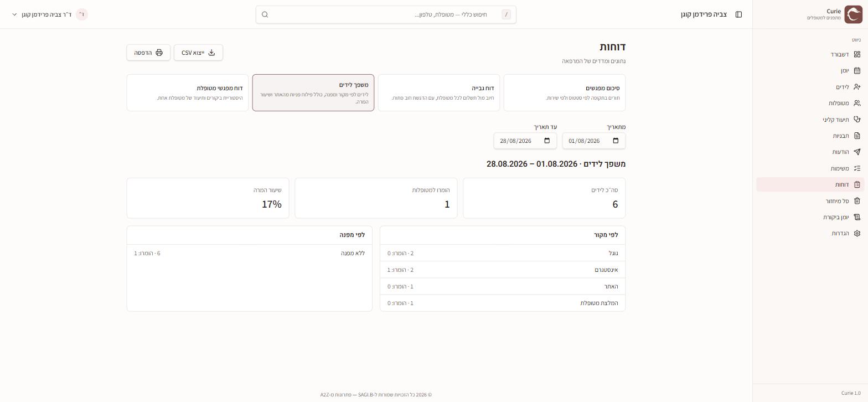Click the 17% conversion rate value
Viewport: 868px width, 402px height.
tap(272, 204)
